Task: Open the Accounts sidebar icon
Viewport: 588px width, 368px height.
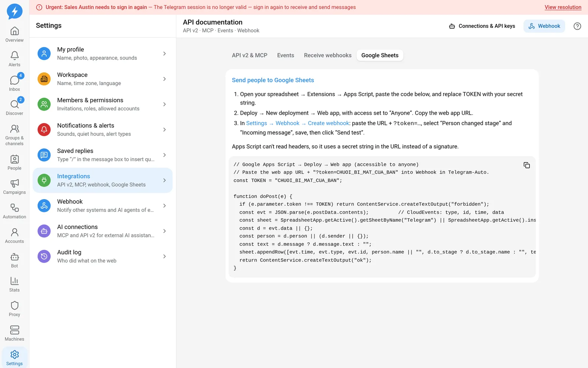Action: [x=14, y=236]
